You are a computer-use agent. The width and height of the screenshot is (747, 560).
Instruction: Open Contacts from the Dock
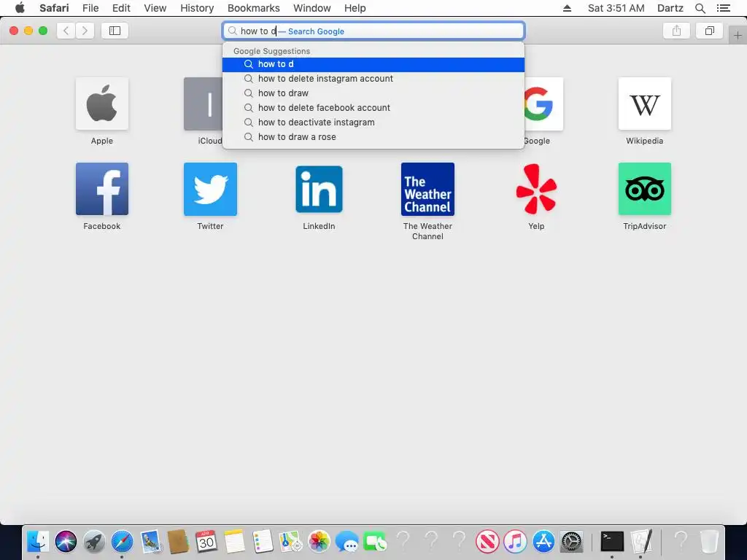click(178, 542)
